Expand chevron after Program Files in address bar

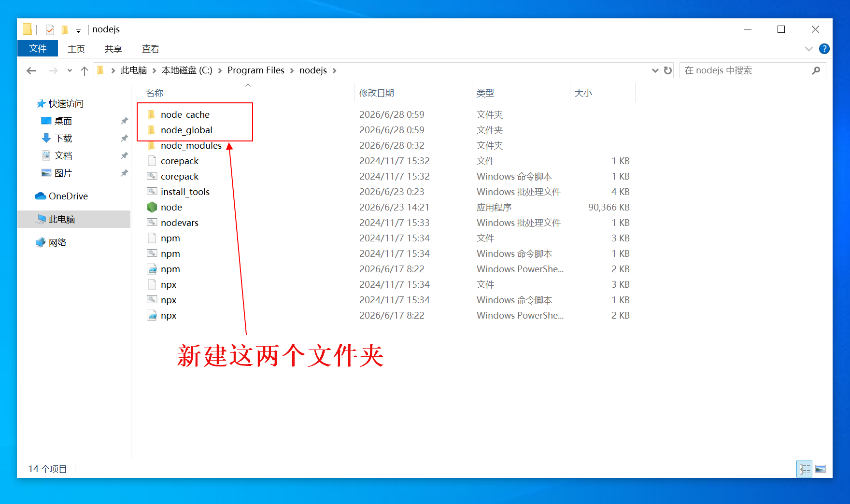coord(292,70)
